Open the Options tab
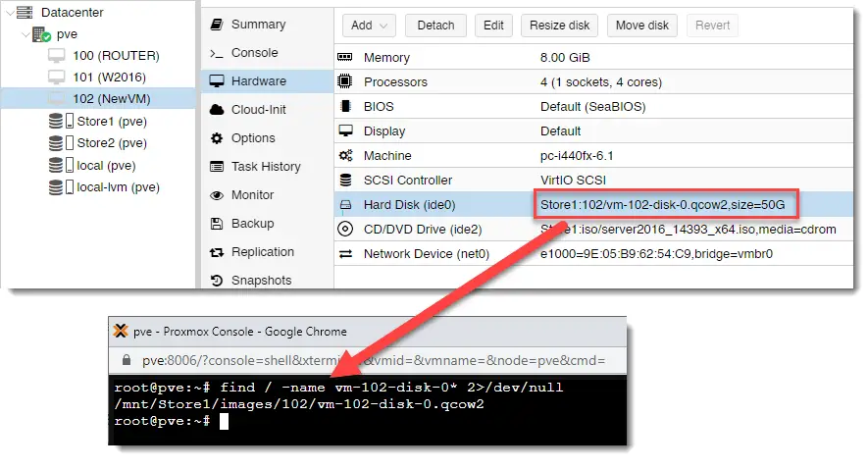Screen dimensions: 868x469 [267, 138]
